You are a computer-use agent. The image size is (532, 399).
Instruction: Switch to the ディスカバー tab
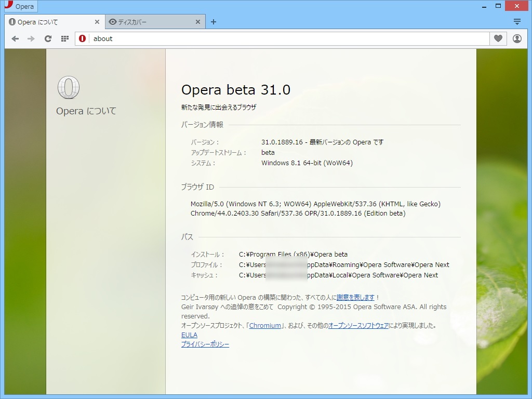tap(151, 22)
